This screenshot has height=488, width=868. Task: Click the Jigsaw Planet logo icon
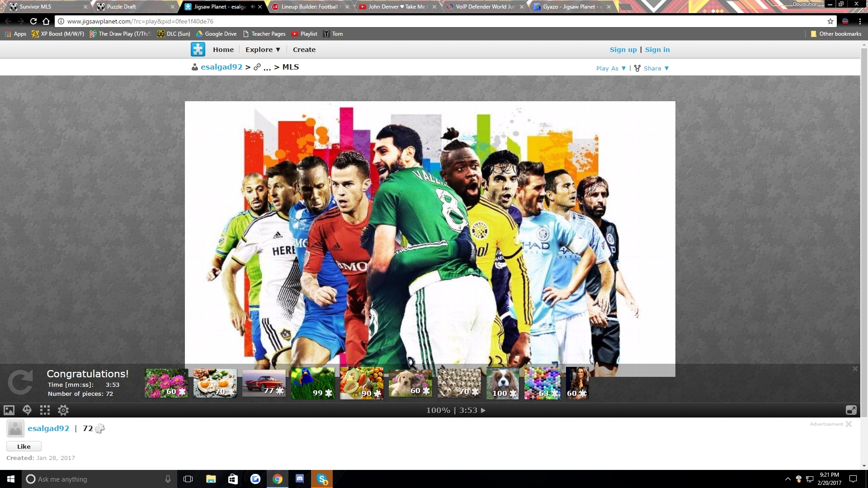(x=198, y=49)
